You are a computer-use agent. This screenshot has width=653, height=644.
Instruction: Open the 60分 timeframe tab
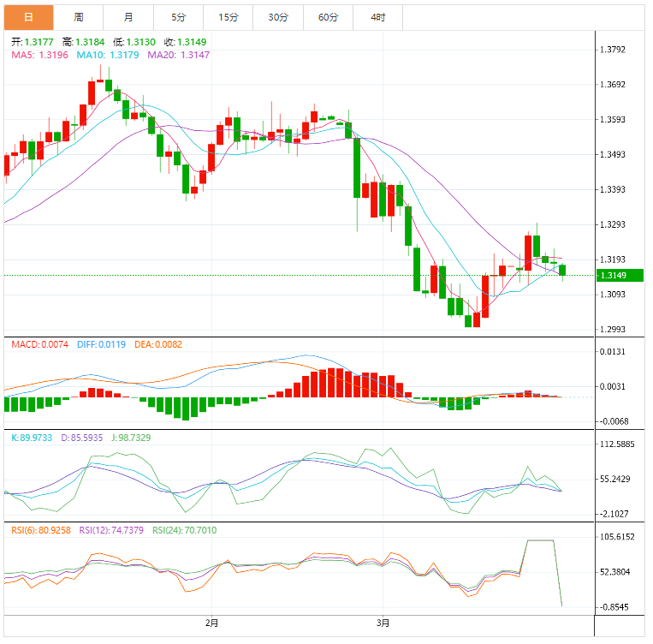pyautogui.click(x=328, y=17)
